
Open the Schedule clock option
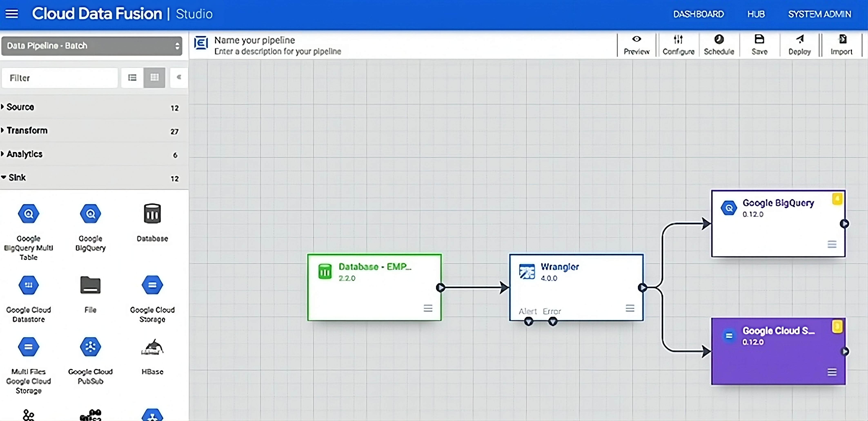click(x=719, y=45)
